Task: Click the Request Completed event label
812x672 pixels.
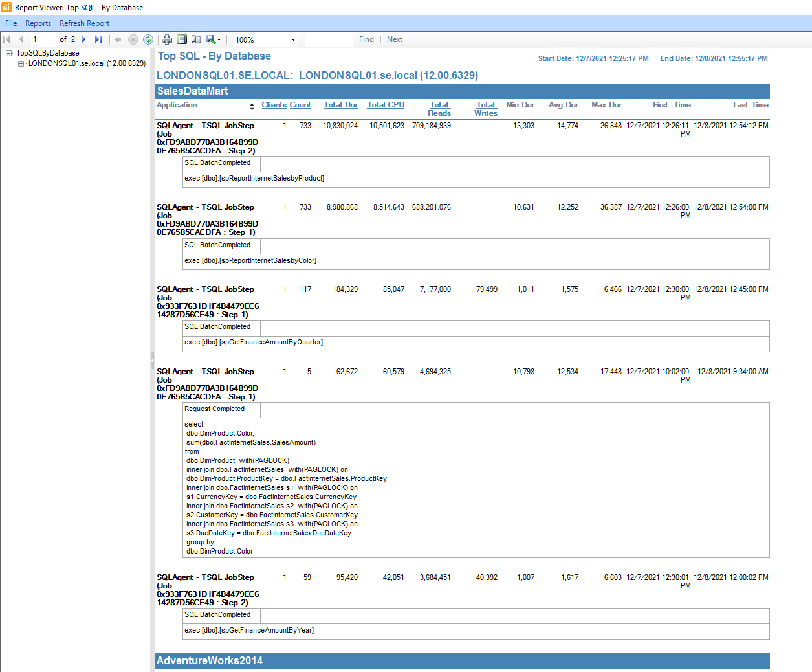Action: [x=214, y=409]
